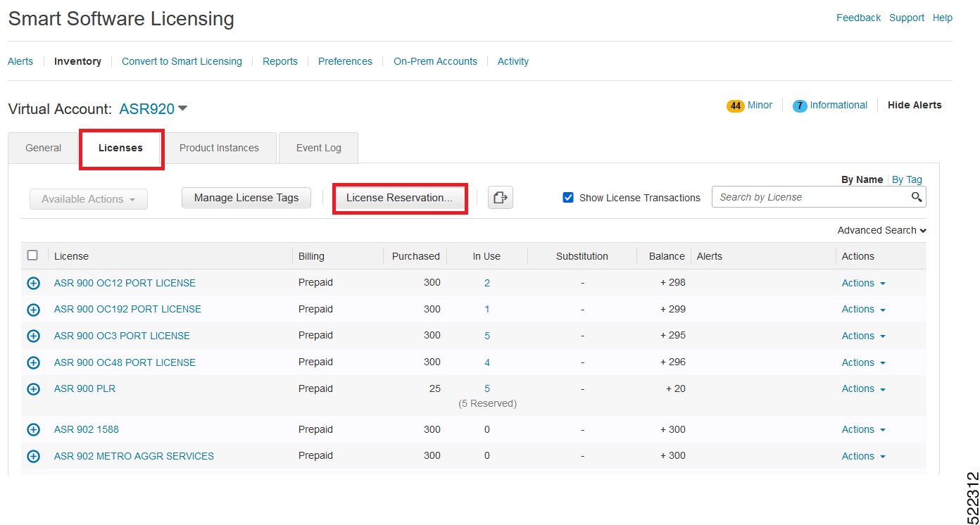Open Convert to Smart Licensing page
This screenshot has height=525, width=980.
pyautogui.click(x=182, y=61)
